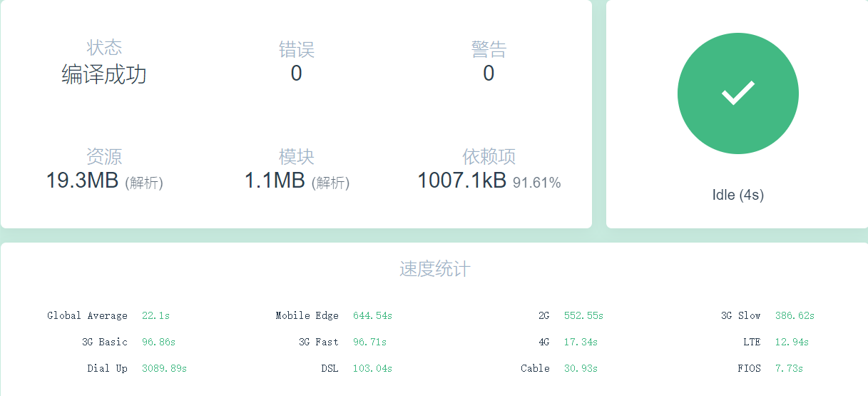Click the Idle (4s) status text
Screen dimensions: 868x396
[x=737, y=195]
